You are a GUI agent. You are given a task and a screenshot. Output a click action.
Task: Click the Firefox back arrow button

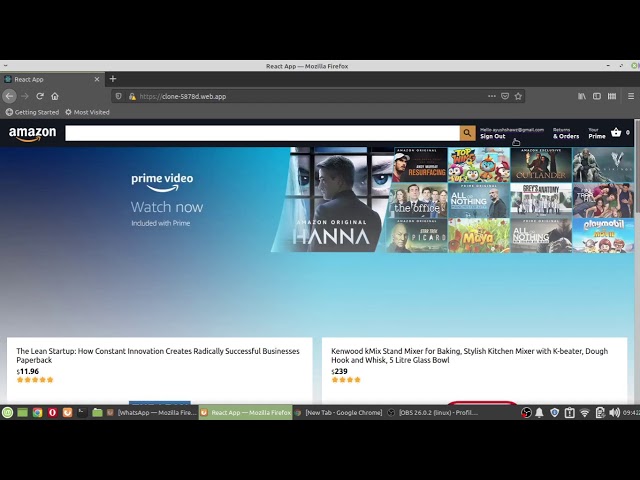point(10,96)
